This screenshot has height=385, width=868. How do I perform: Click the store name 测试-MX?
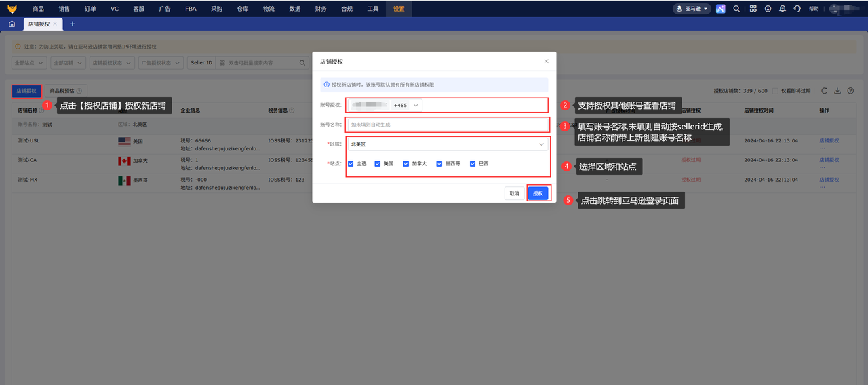pos(28,180)
